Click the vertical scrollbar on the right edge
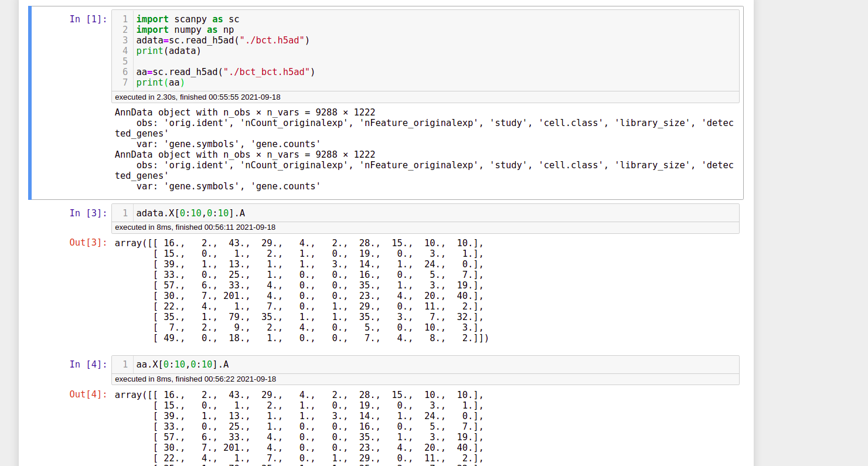 point(864,234)
